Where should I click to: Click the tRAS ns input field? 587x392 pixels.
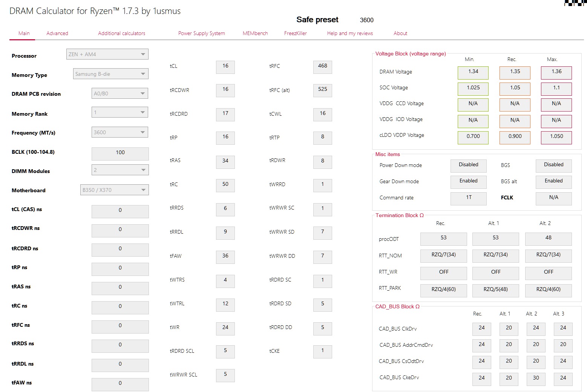pyautogui.click(x=120, y=288)
